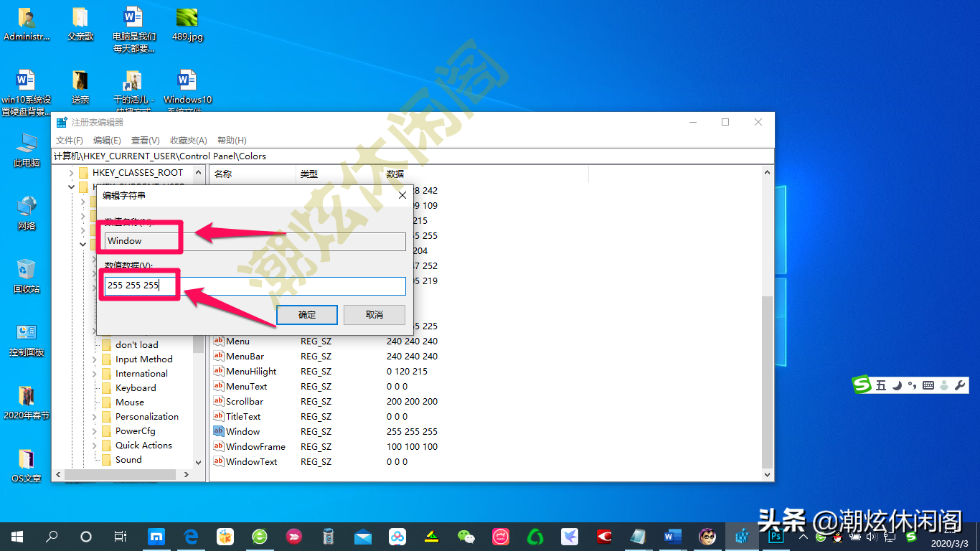The image size is (980, 551).
Task: Select the MenuText registry value icon
Action: pos(220,387)
